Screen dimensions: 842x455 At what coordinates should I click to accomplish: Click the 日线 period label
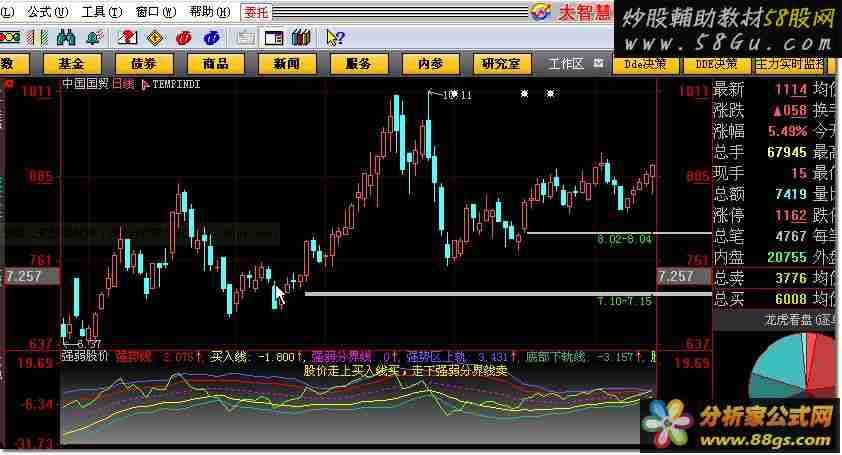[123, 84]
